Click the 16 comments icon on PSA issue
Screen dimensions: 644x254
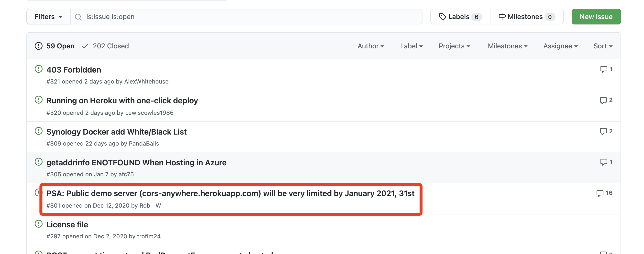click(x=600, y=193)
